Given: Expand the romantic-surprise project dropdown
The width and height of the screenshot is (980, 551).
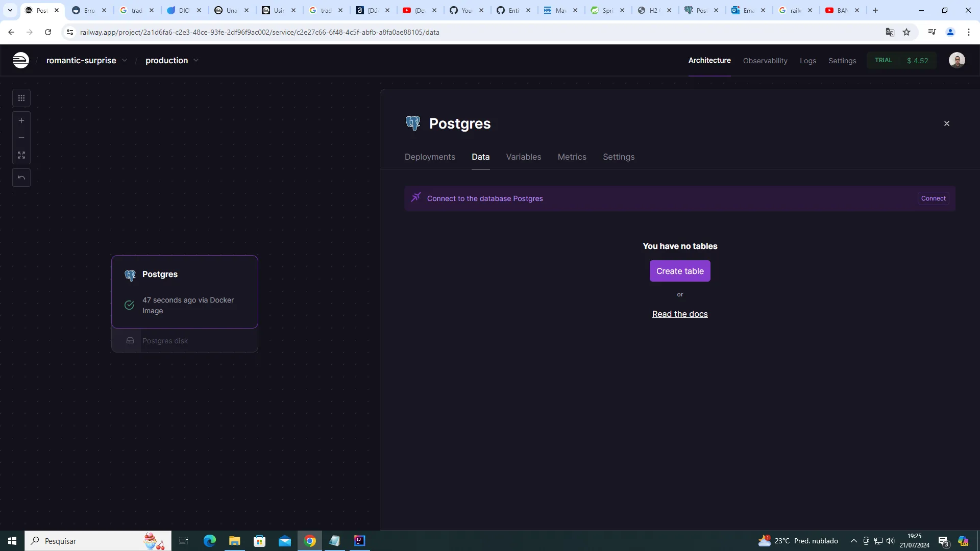Looking at the screenshot, I should pos(125,60).
